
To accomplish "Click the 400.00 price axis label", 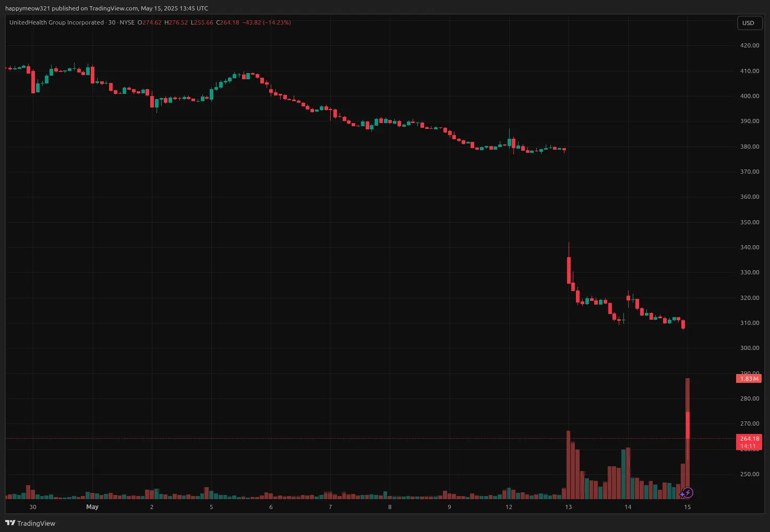I will click(750, 96).
